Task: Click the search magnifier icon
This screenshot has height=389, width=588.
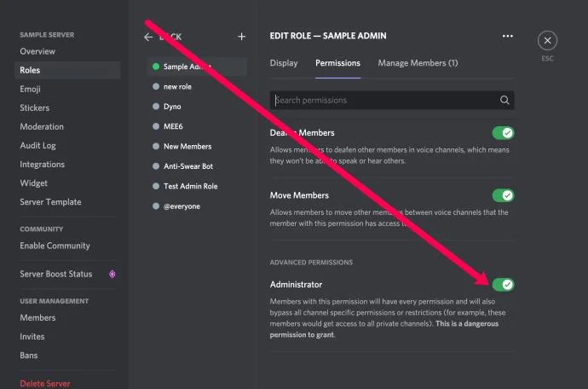Action: pyautogui.click(x=504, y=100)
